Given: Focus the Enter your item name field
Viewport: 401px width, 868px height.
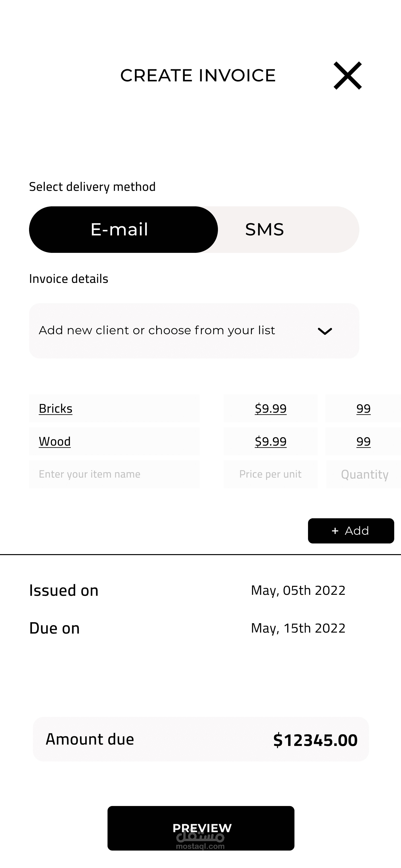Looking at the screenshot, I should pos(114,474).
